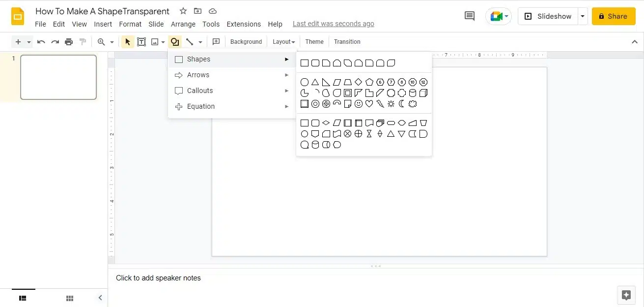This screenshot has width=644, height=307.
Task: Choose the 3D cube shape
Action: coord(423,93)
